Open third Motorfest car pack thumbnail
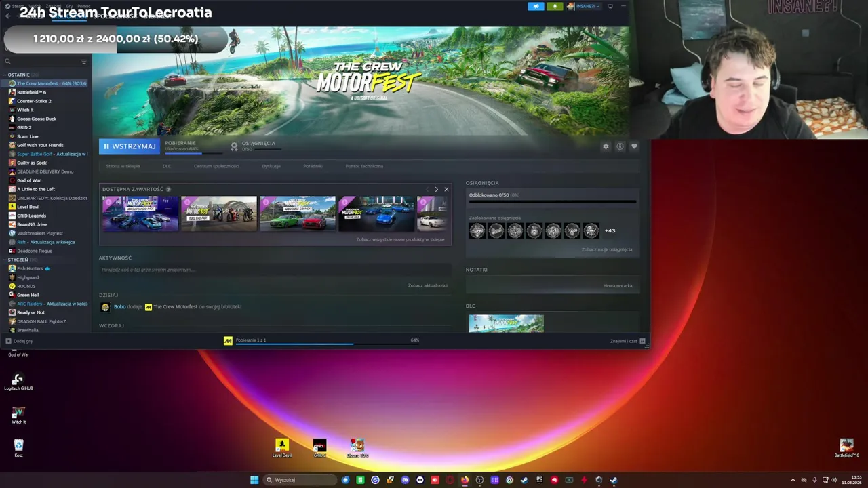 (298, 213)
